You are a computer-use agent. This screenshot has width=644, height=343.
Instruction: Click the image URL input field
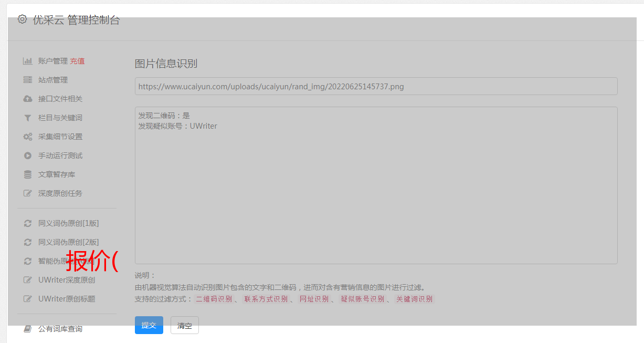[x=376, y=86]
